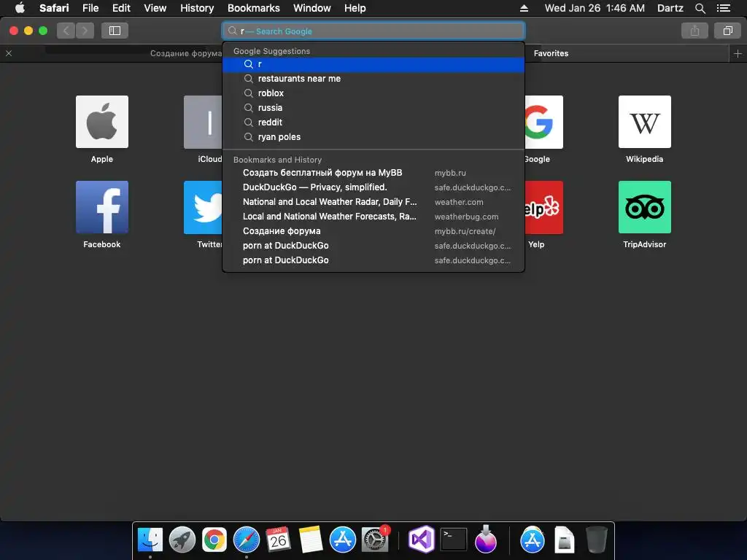
Task: Choose the "ryan poles" suggestion
Action: [x=373, y=136]
